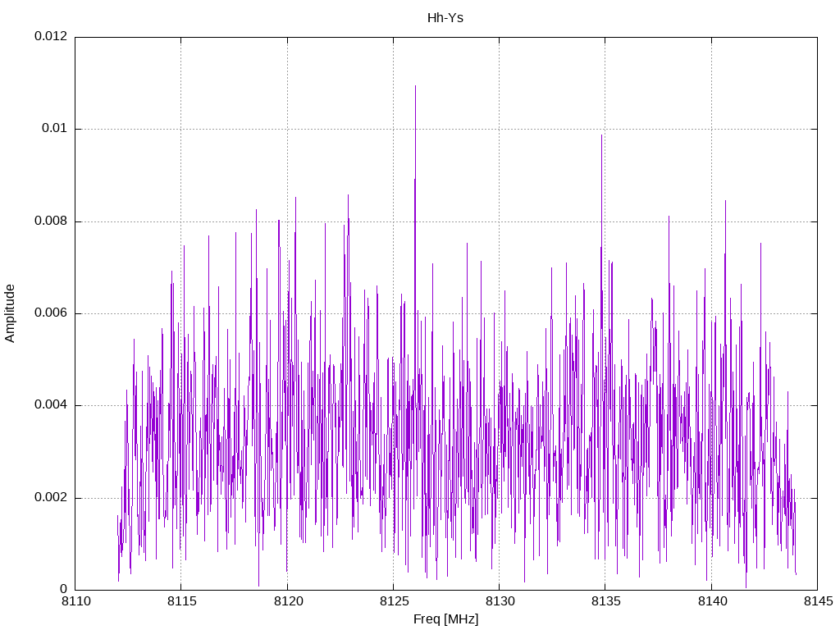Screen dimensions: 840x630
Task: Click the 0.002 y-axis tick label
Action: (x=51, y=497)
